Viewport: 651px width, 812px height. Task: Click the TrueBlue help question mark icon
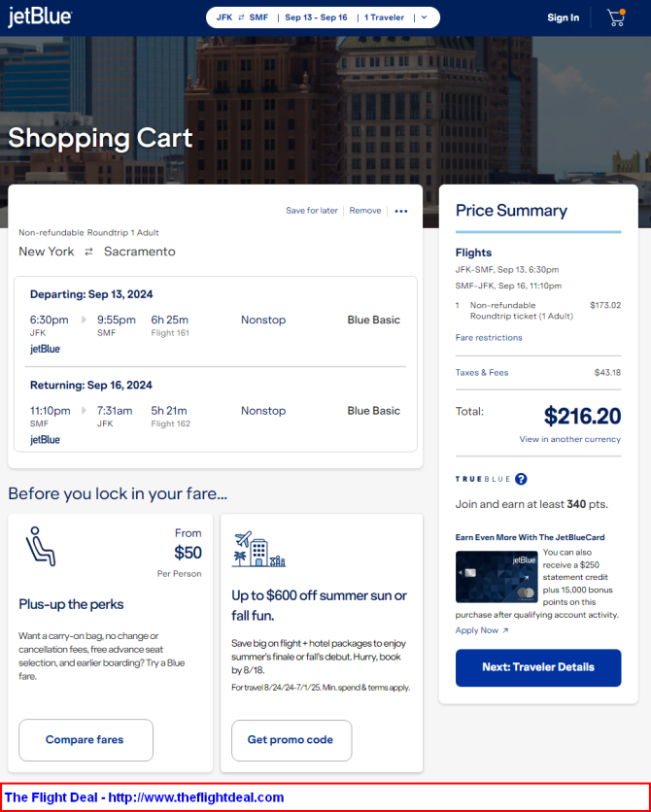click(521, 479)
